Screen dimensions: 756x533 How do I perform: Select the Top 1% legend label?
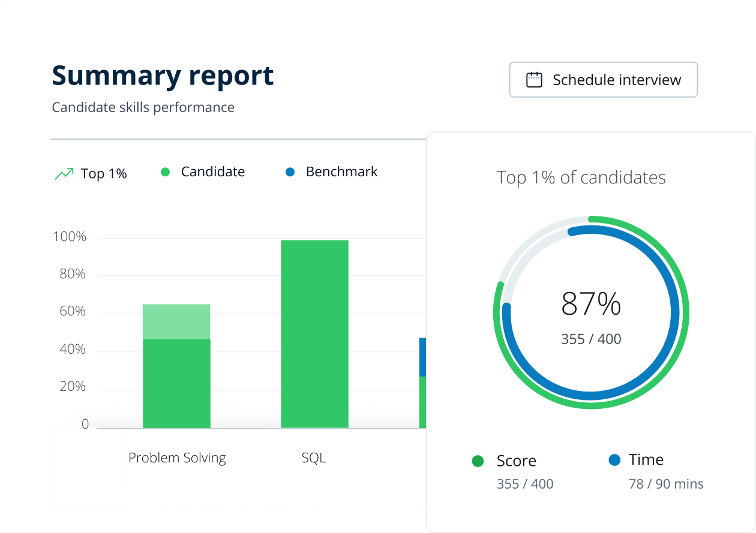(x=104, y=174)
